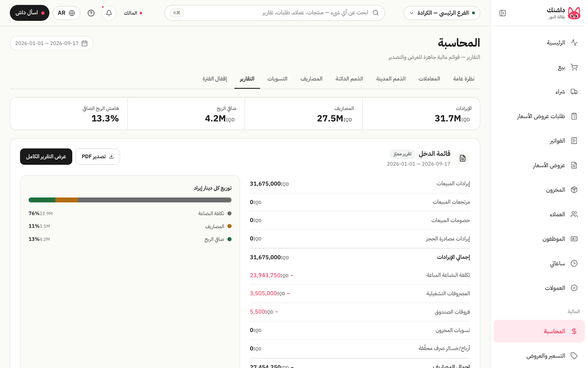Screen dimensions: 588x368
Task: Open شراء truck icon
Action: [574, 92]
